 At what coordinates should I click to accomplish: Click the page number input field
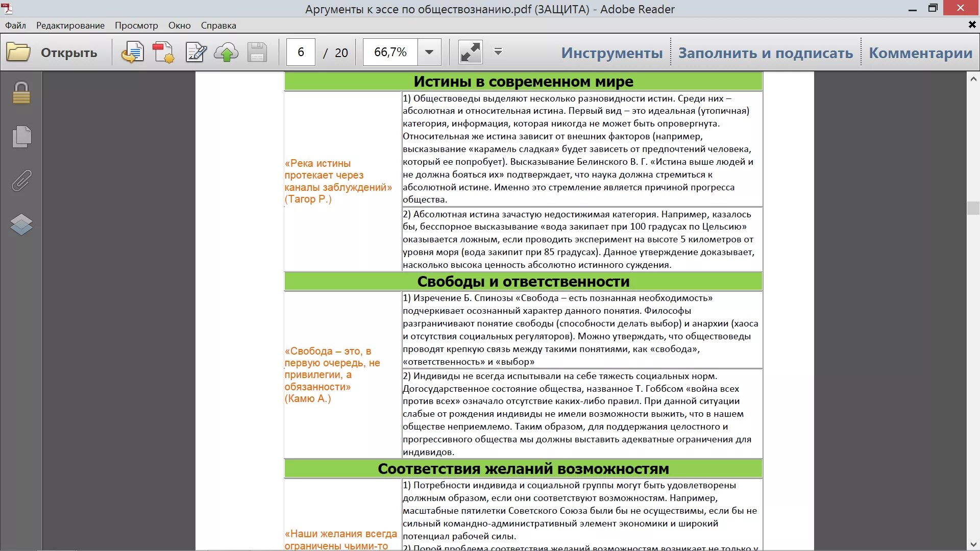point(301,52)
